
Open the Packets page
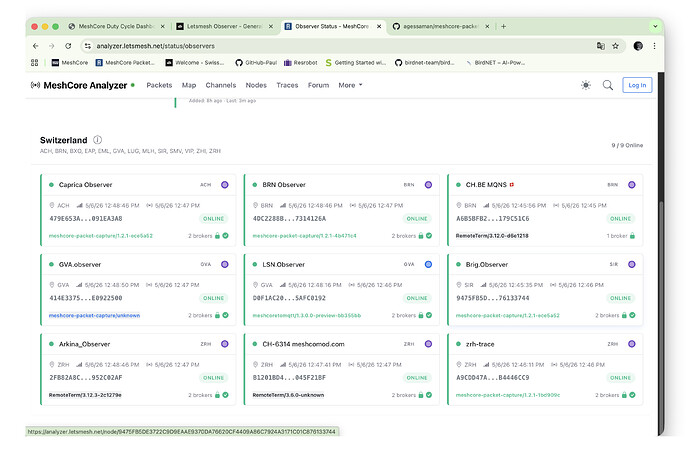159,85
